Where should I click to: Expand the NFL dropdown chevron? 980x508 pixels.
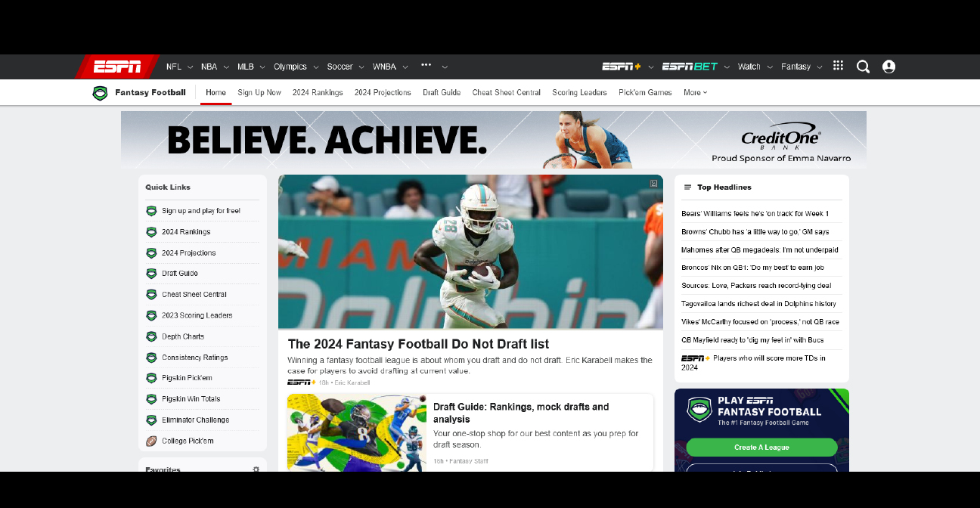(x=191, y=67)
